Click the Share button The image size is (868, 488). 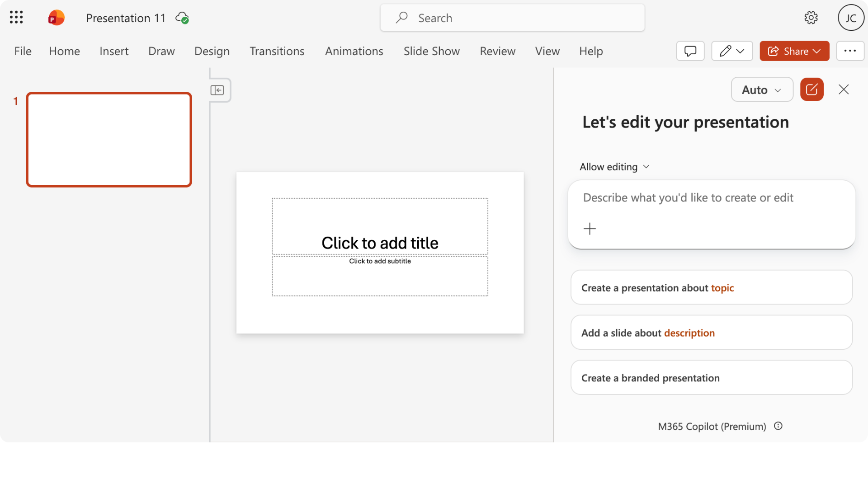point(794,51)
